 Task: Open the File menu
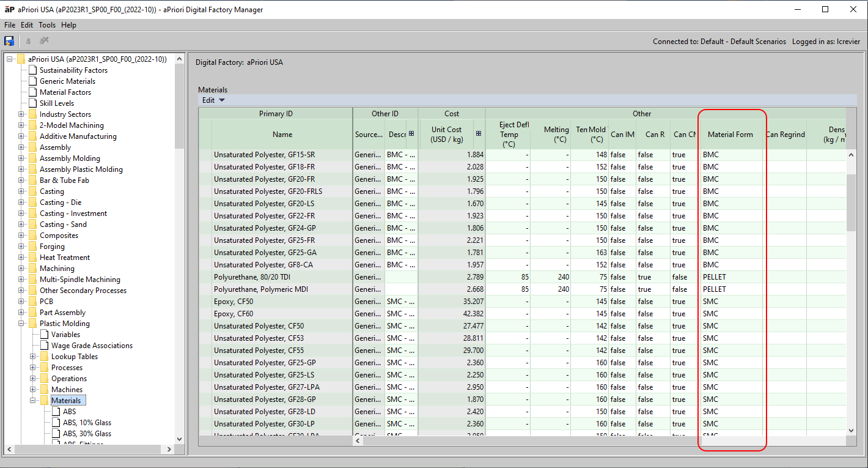(10, 25)
